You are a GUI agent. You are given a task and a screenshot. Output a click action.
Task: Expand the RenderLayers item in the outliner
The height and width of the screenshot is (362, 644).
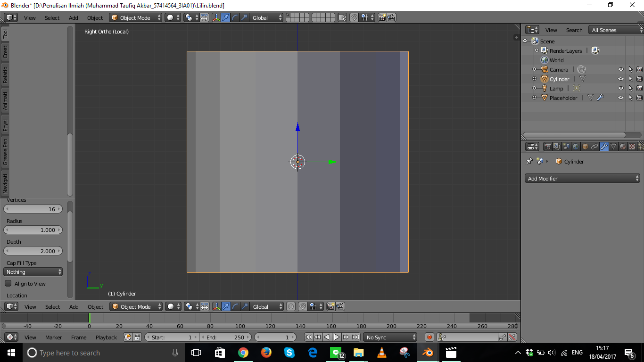pyautogui.click(x=537, y=50)
